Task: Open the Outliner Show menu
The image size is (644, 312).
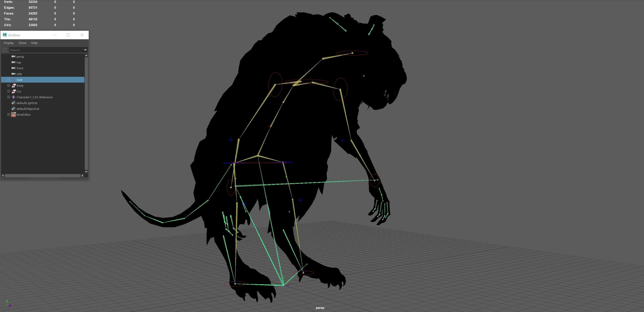Action: [22, 43]
